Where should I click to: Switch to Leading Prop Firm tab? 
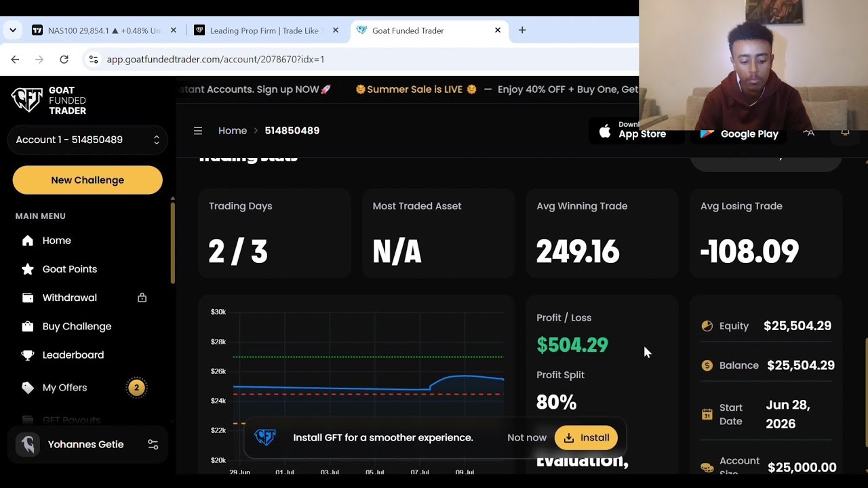tap(267, 30)
